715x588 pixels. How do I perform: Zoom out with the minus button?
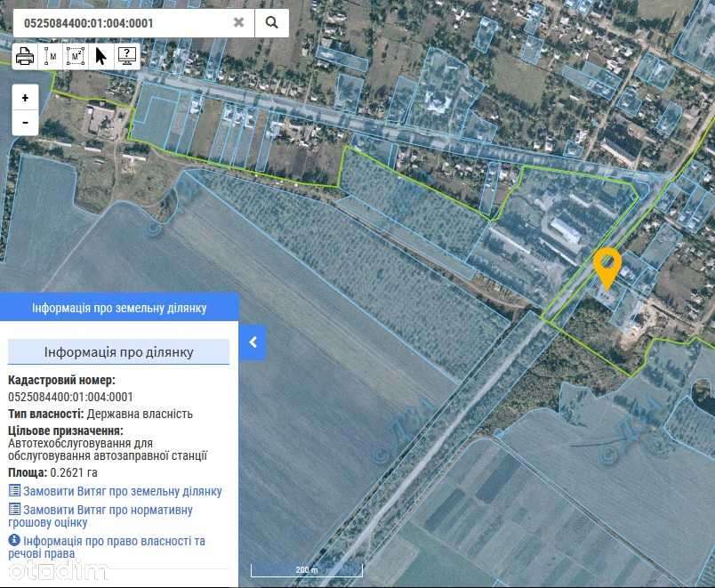click(25, 122)
